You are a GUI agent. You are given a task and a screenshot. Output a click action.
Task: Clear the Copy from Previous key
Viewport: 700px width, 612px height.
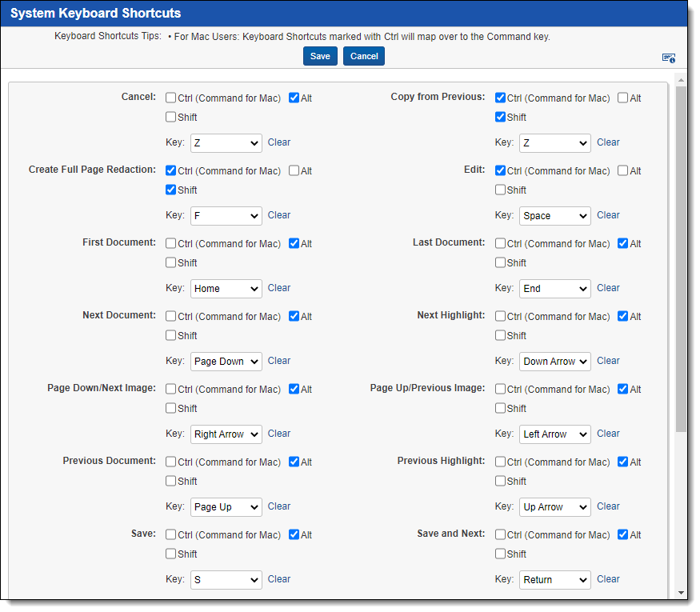pos(608,142)
